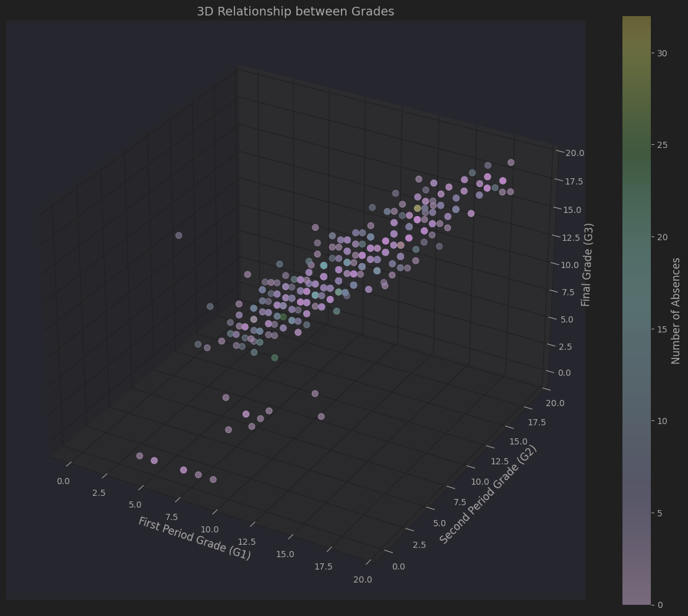The image size is (688, 616).
Task: Click the "First Period Grade (G1)" axis label
Action: click(x=194, y=539)
